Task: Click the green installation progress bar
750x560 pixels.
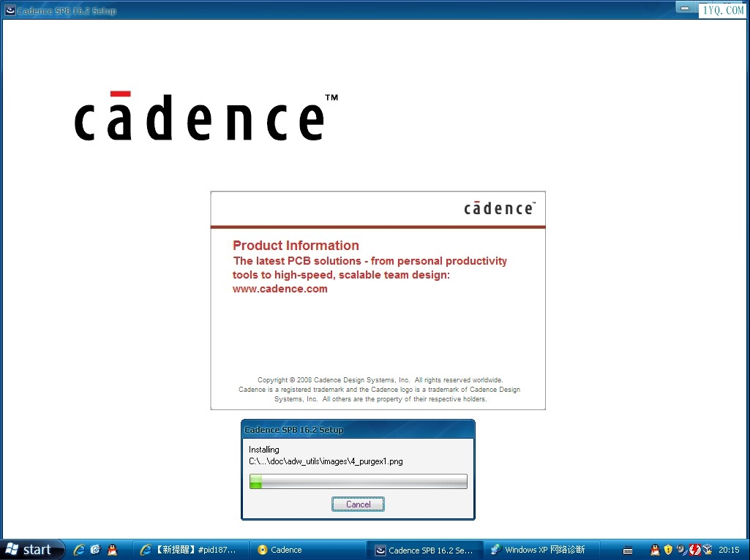Action: (359, 481)
